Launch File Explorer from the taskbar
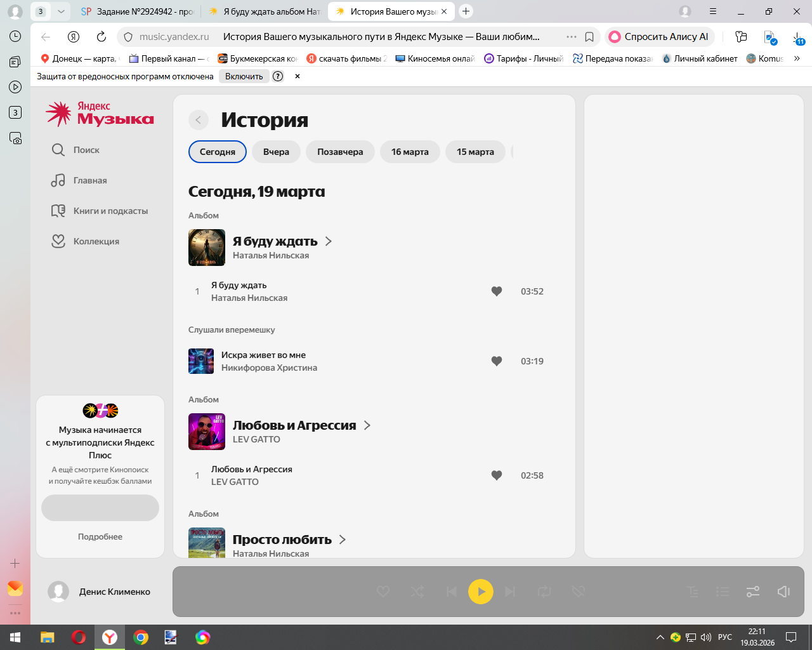The width and height of the screenshot is (812, 650). [48, 637]
